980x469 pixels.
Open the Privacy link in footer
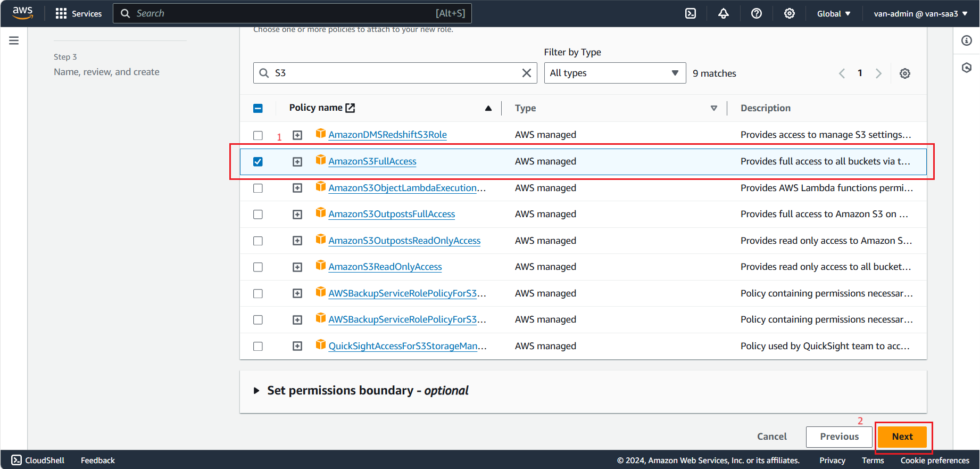(x=832, y=460)
